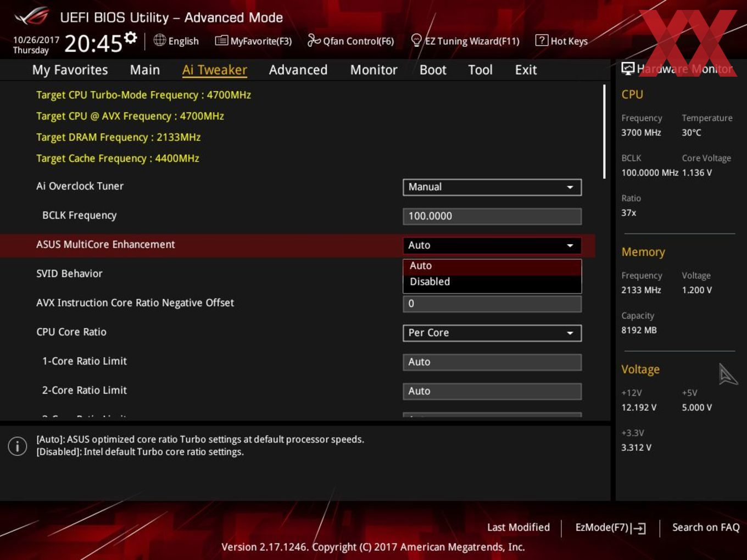Click the Hardware Monitor display icon

(x=628, y=68)
